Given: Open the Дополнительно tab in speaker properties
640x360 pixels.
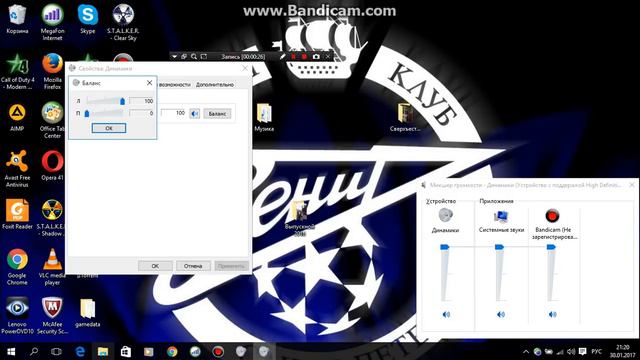Looking at the screenshot, I should coord(215,84).
